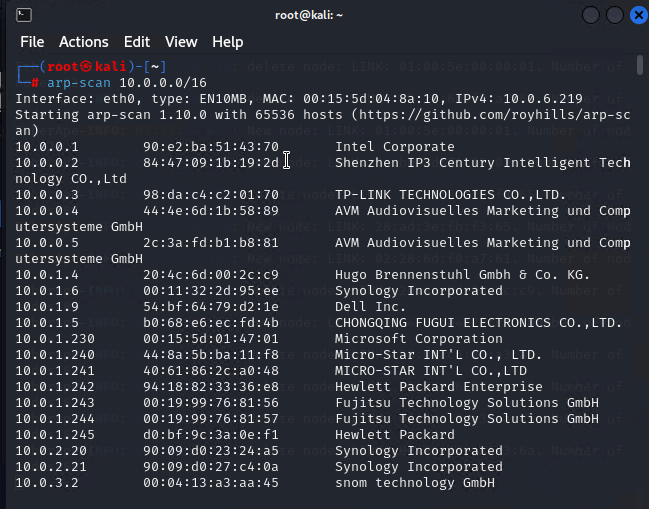Click the terminal's vertical scrollbar thumb
The image size is (649, 509).
point(640,65)
